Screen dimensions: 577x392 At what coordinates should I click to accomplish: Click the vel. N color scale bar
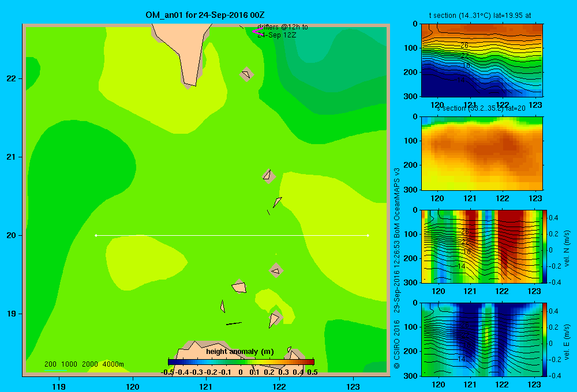[545, 246]
